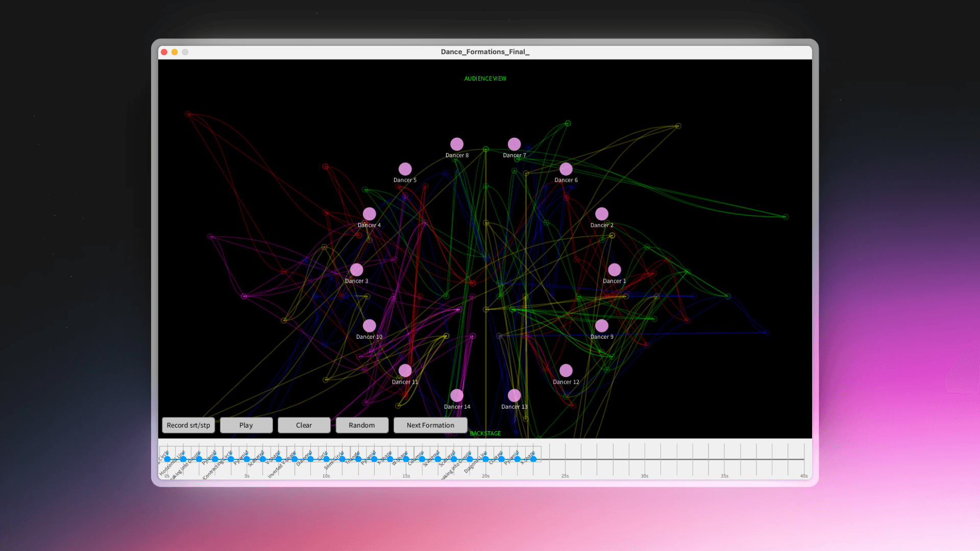Click the Dancer 8 circle

457,144
